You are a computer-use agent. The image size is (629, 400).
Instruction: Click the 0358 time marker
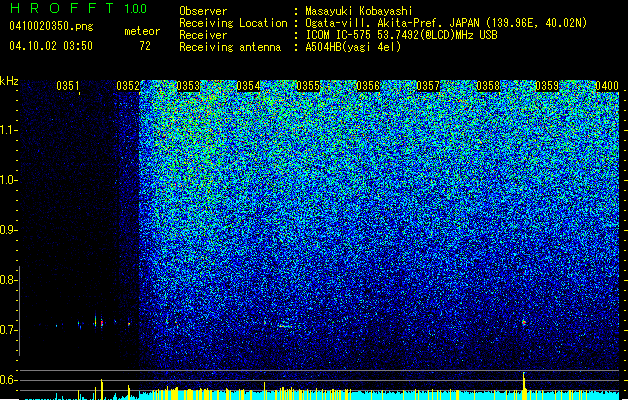(488, 86)
